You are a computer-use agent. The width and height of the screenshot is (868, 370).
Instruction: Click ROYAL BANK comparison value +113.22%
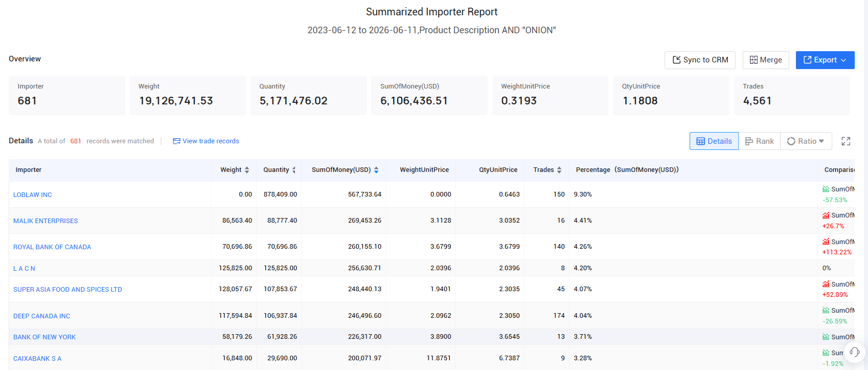(837, 252)
